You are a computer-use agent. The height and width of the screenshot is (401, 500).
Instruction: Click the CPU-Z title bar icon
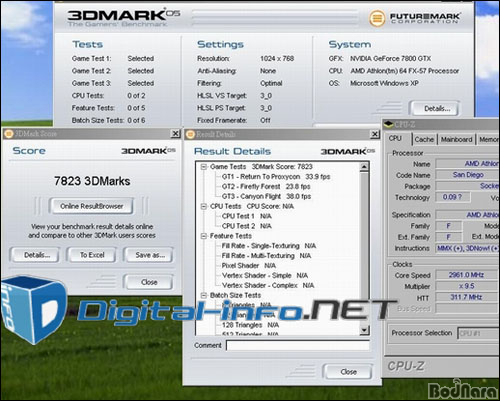point(388,125)
